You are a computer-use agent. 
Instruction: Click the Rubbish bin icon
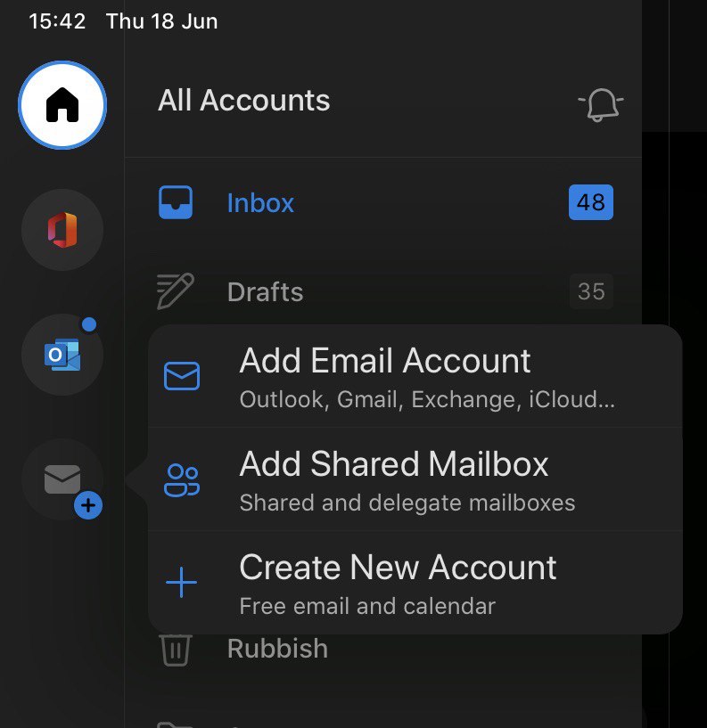pos(176,650)
